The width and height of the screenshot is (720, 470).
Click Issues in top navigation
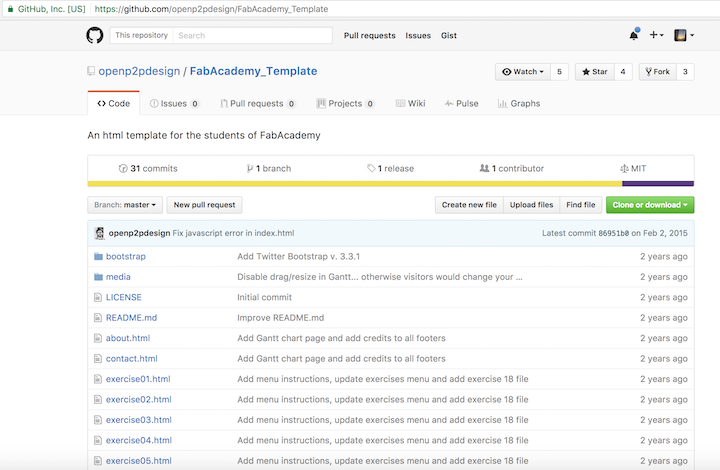tap(418, 35)
